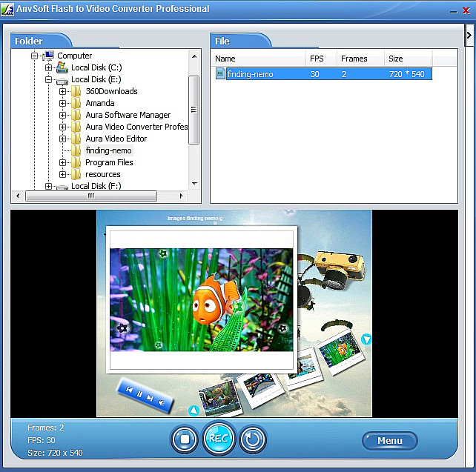The width and height of the screenshot is (476, 472).
Task: Expand Aura Software Manager folder
Action: tap(62, 115)
